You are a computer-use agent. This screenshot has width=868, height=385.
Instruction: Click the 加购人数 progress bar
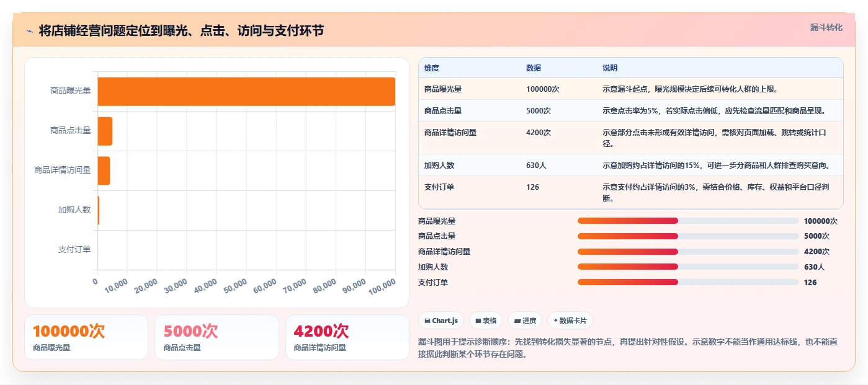tap(688, 267)
